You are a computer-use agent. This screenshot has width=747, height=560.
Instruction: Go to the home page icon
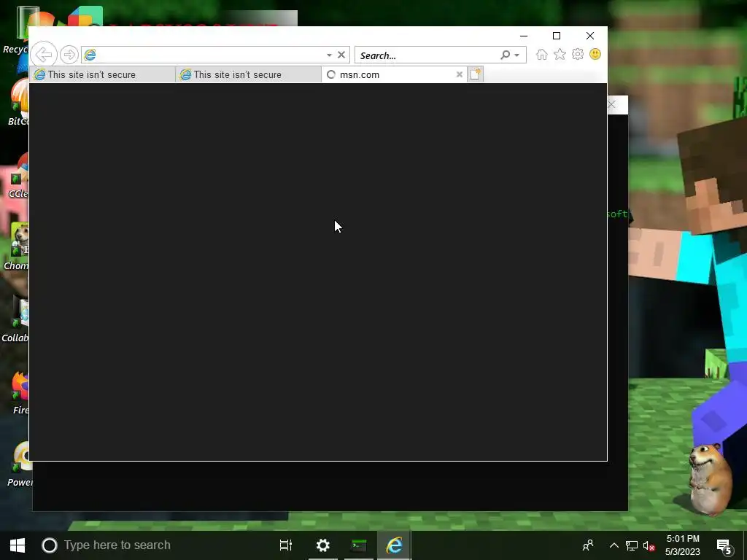click(542, 54)
